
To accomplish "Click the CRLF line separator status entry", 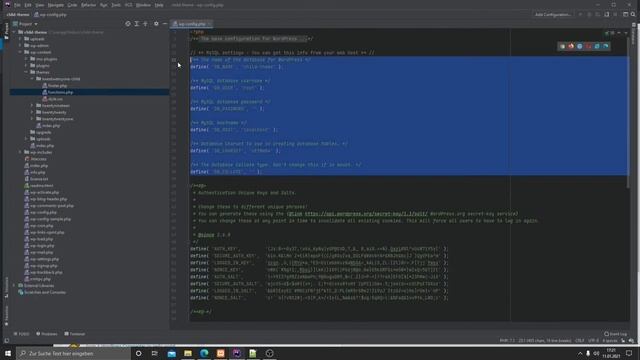I will click(x=580, y=340).
